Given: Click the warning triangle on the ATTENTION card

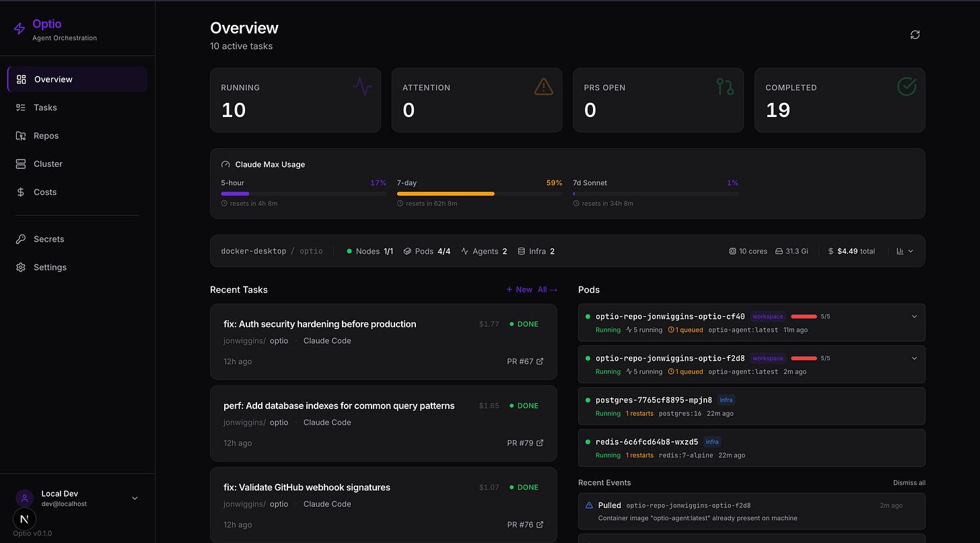Looking at the screenshot, I should tap(543, 87).
